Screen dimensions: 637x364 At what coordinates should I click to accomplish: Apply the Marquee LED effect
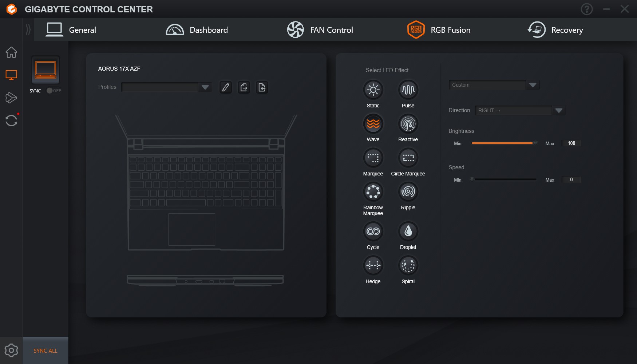pyautogui.click(x=373, y=158)
